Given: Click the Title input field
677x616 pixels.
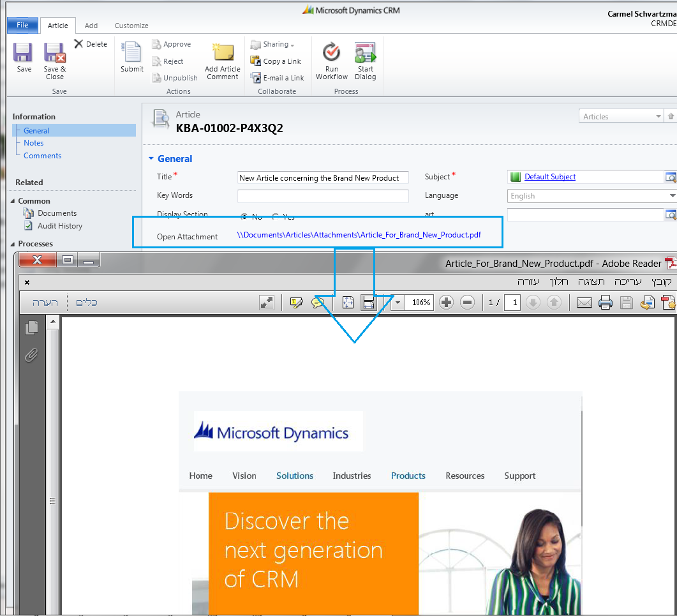Looking at the screenshot, I should click(323, 177).
